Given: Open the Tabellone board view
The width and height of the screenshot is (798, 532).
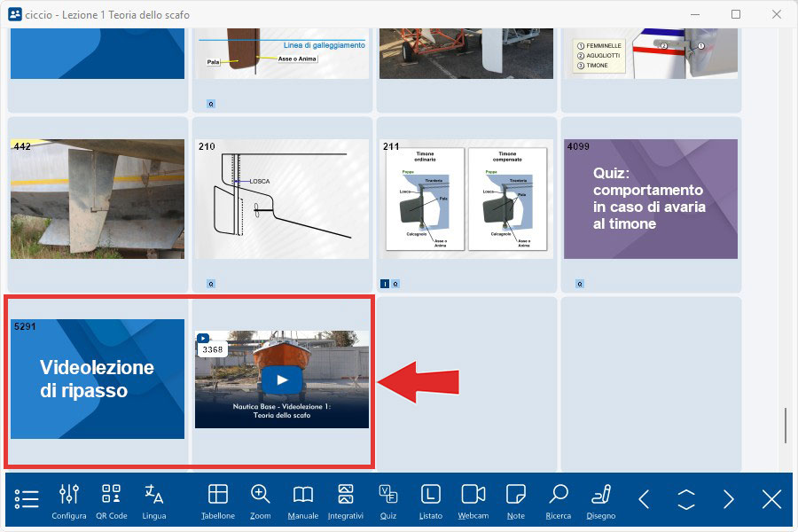Looking at the screenshot, I should [x=218, y=499].
